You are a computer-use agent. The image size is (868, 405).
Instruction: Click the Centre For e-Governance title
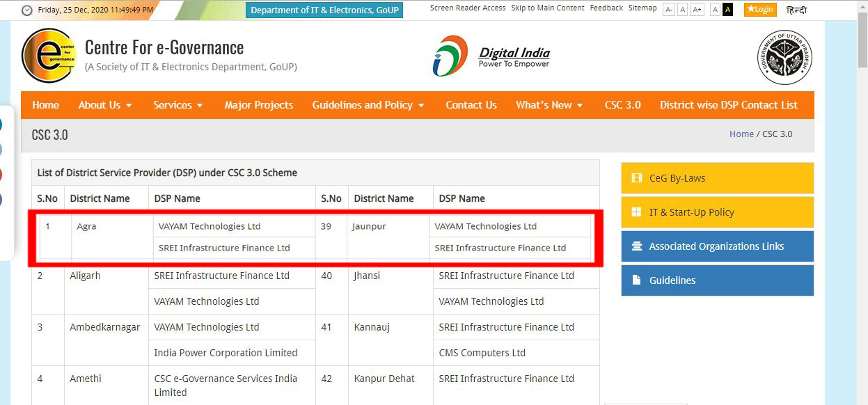pyautogui.click(x=164, y=47)
